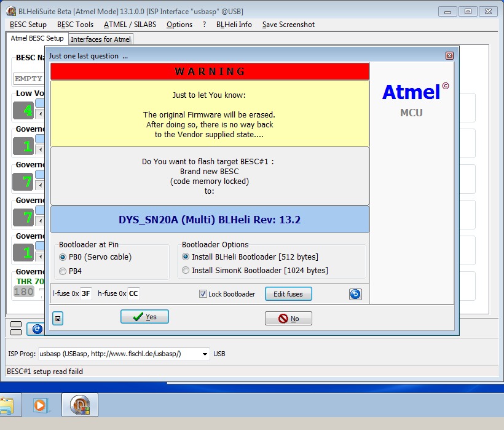Select the Atmel BESC Setup tab

37,38
